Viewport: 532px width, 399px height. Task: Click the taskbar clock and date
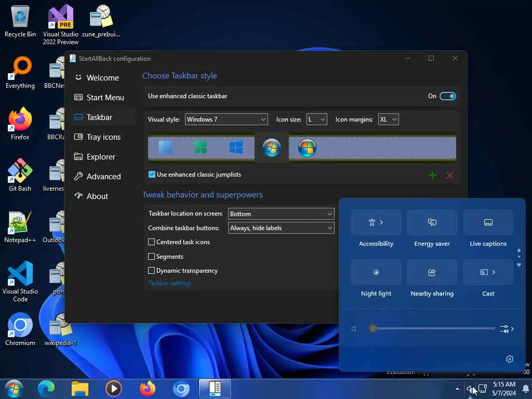504,389
